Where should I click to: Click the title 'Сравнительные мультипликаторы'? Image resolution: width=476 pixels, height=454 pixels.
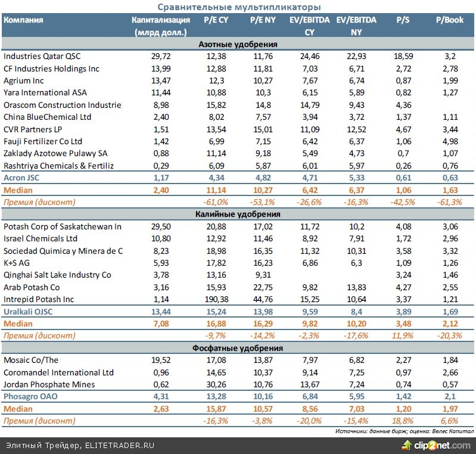(238, 7)
